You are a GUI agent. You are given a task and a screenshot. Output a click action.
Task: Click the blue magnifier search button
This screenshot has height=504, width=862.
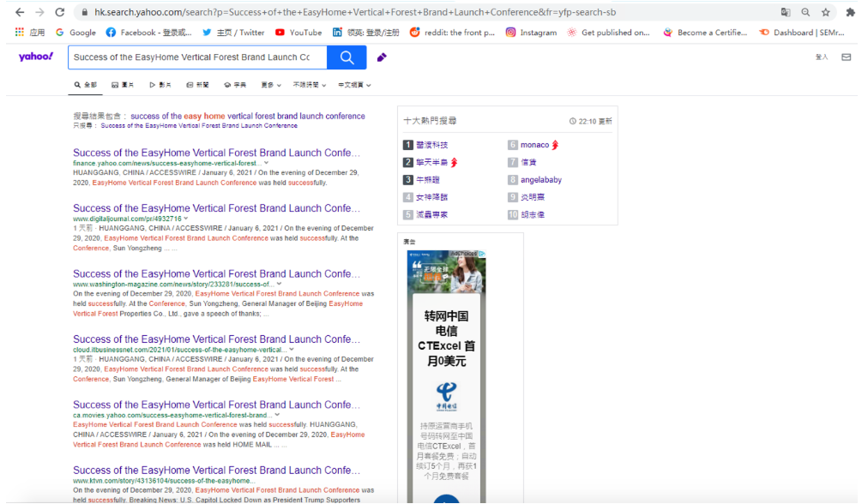[x=347, y=57]
